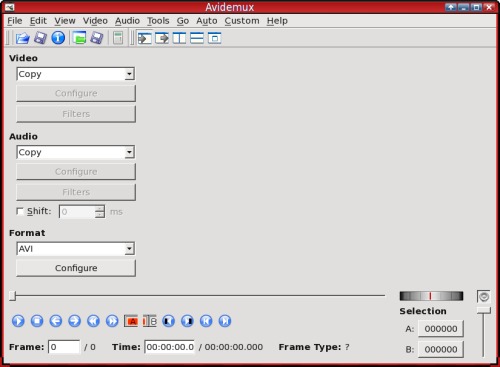Viewport: 500px width, 367px height.
Task: Switch to Output preview mode icon
Action: point(162,38)
